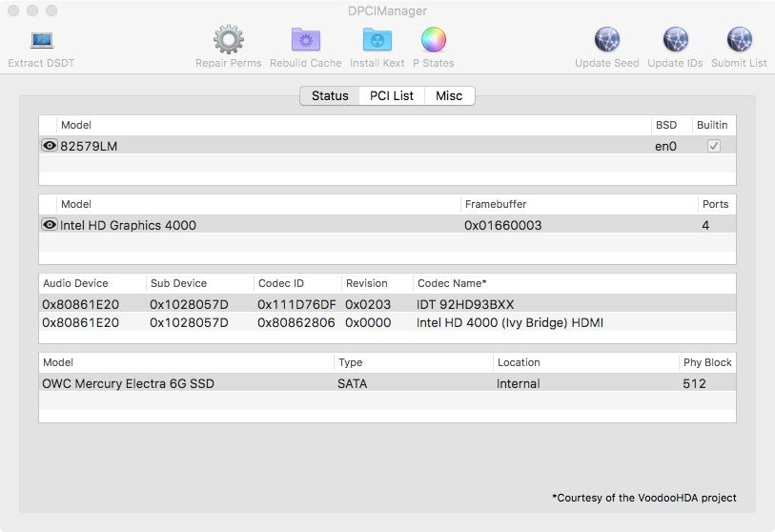Viewport: 775px width, 532px height.
Task: Open Rebuild Cache purple folder tool
Action: click(306, 39)
